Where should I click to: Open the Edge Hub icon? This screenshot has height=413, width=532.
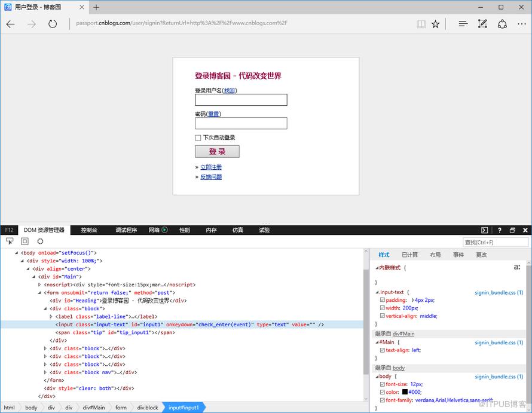click(x=463, y=24)
